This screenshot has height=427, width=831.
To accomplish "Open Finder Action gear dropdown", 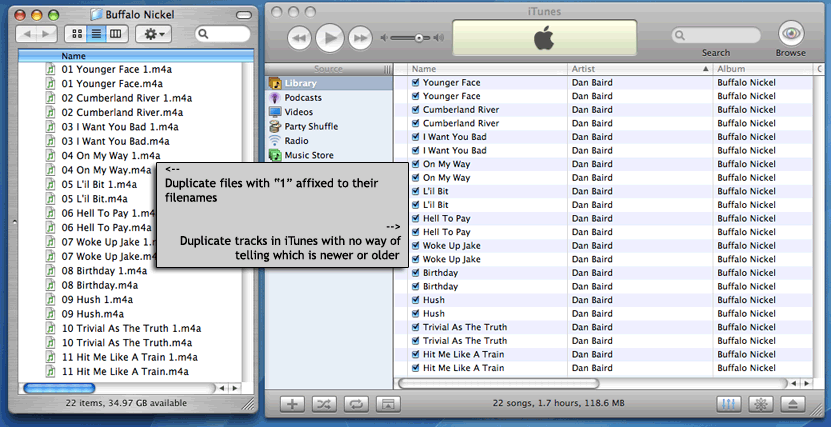I will [153, 34].
